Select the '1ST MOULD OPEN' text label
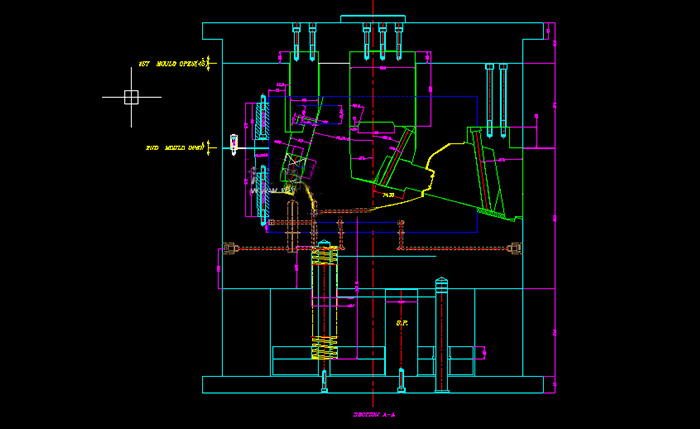The image size is (700, 429). pyautogui.click(x=170, y=64)
